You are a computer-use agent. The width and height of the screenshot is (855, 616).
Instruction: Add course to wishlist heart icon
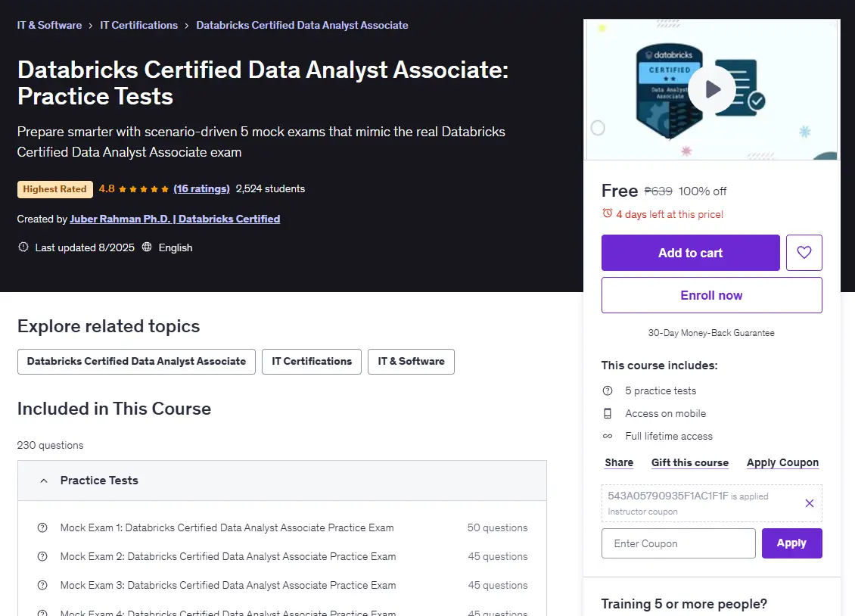pyautogui.click(x=804, y=253)
